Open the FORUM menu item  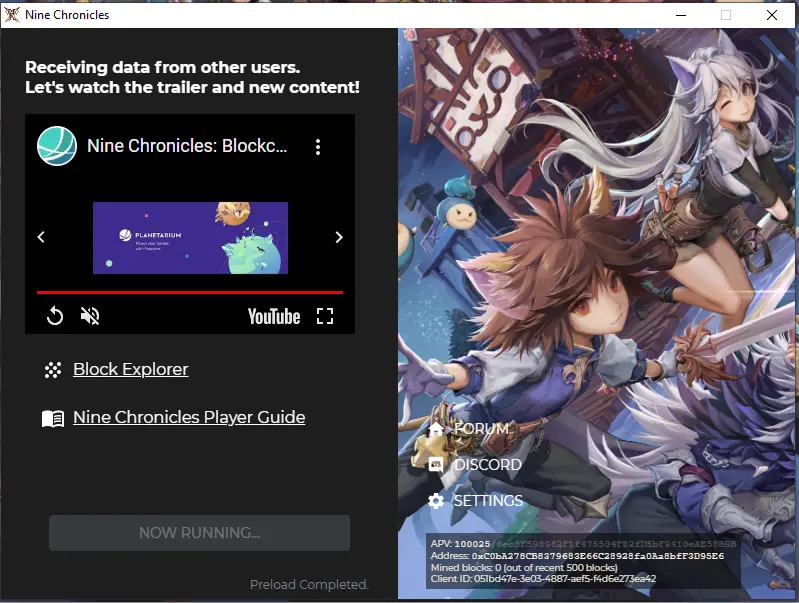pyautogui.click(x=482, y=429)
